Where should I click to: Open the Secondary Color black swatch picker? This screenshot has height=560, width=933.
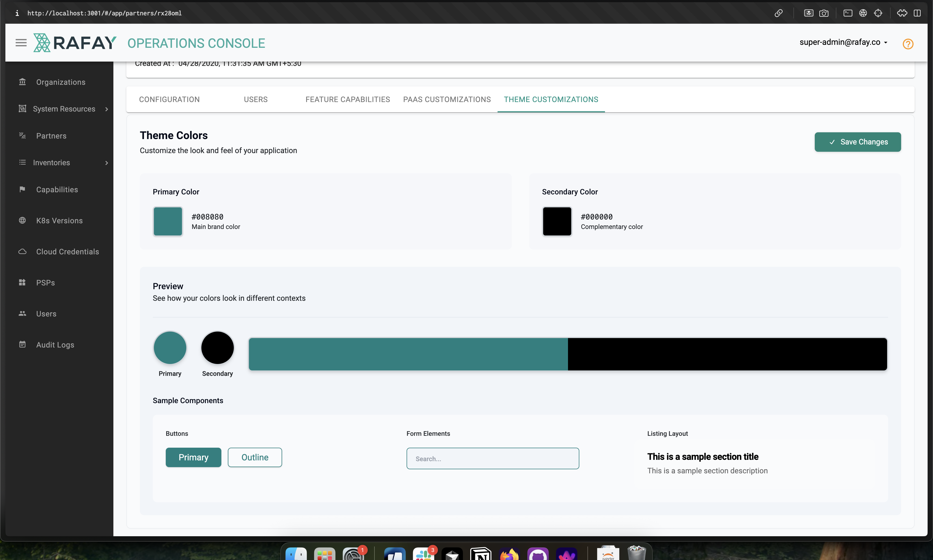pyautogui.click(x=557, y=221)
